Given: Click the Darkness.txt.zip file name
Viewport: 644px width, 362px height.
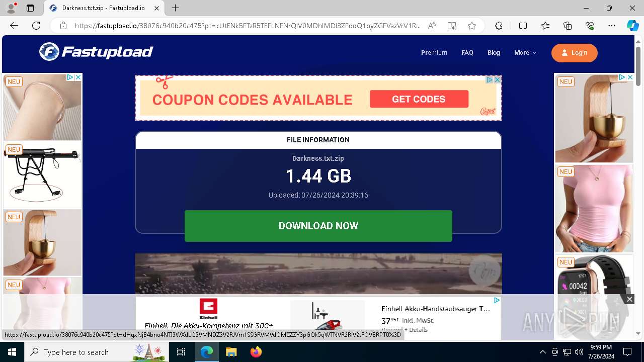Looking at the screenshot, I should coord(318,158).
